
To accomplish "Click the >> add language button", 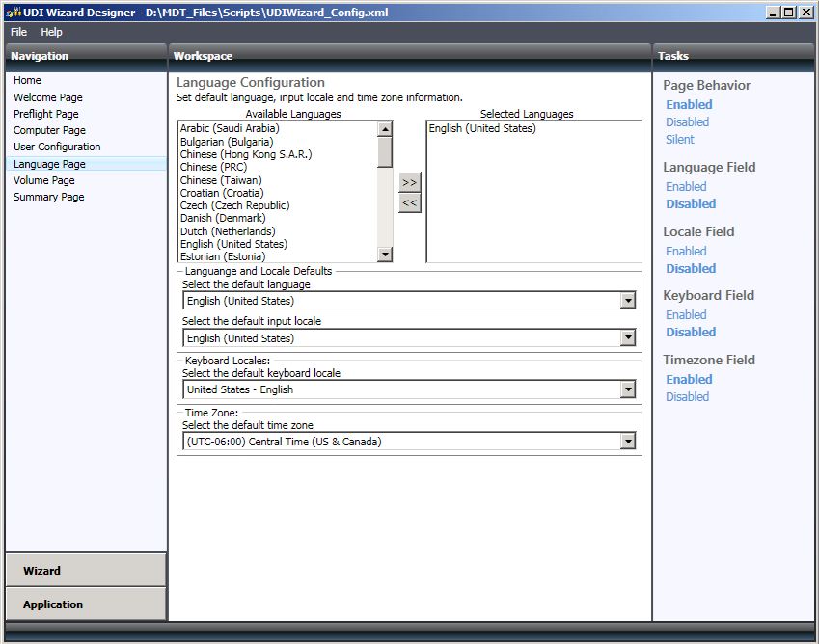I will [410, 182].
